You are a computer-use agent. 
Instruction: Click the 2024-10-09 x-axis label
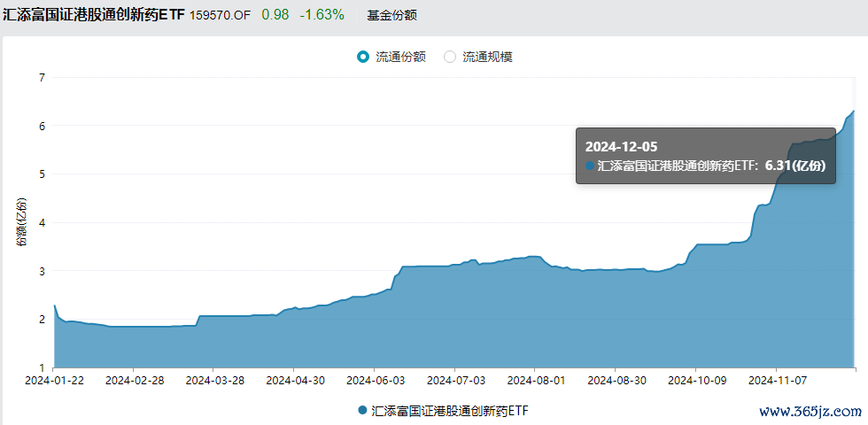(x=695, y=381)
